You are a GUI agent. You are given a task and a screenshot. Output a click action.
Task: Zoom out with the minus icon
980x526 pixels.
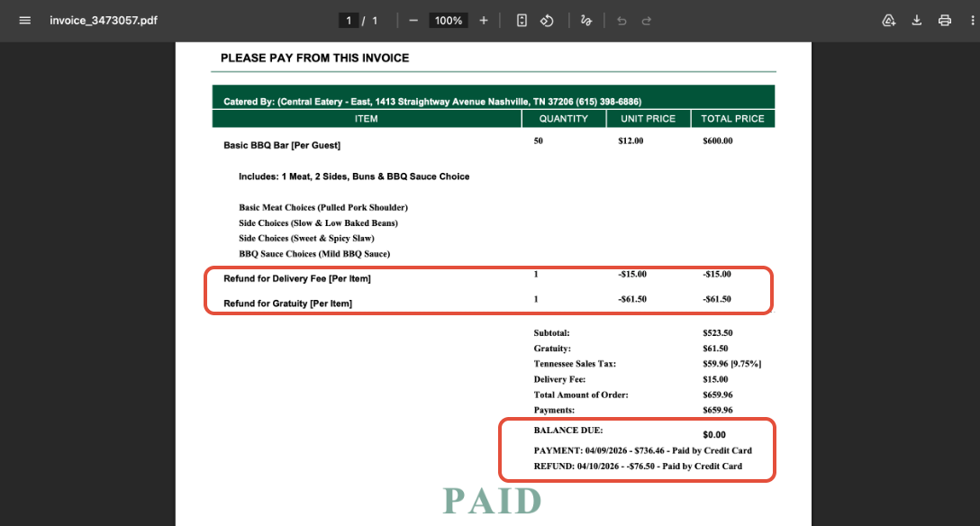point(413,21)
